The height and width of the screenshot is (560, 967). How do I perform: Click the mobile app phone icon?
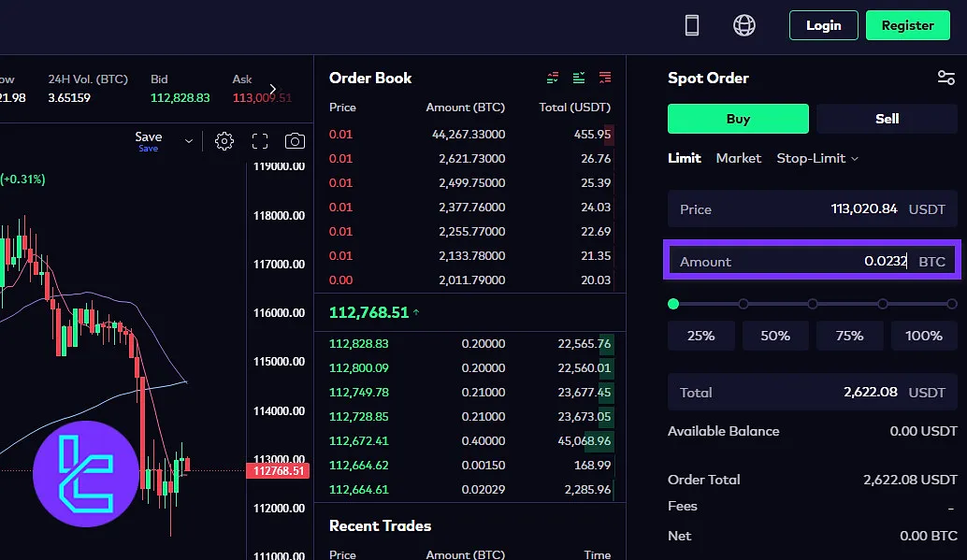[692, 25]
